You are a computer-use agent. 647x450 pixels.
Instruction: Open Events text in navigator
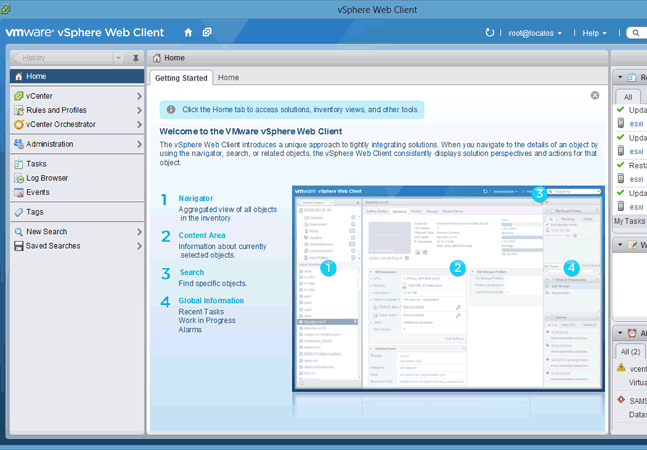tap(38, 192)
